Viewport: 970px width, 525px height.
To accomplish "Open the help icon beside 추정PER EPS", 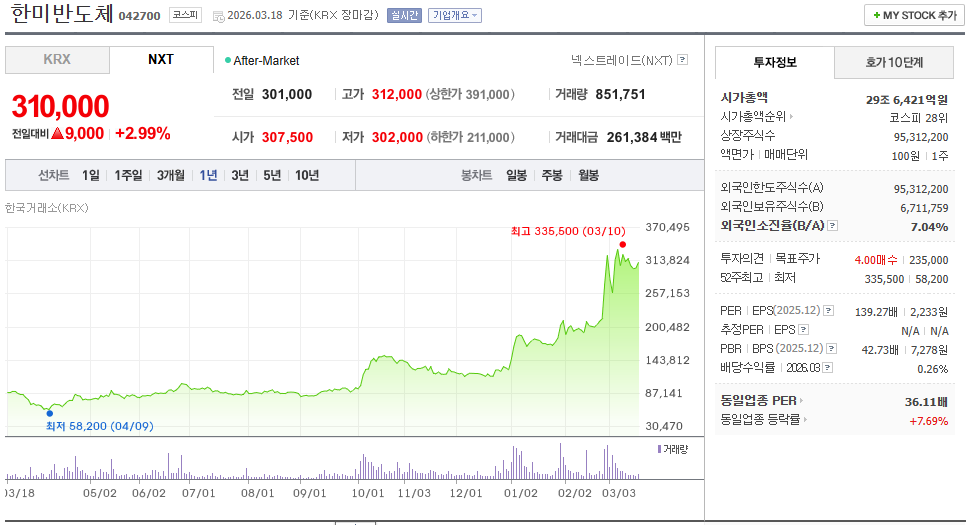I will point(804,330).
